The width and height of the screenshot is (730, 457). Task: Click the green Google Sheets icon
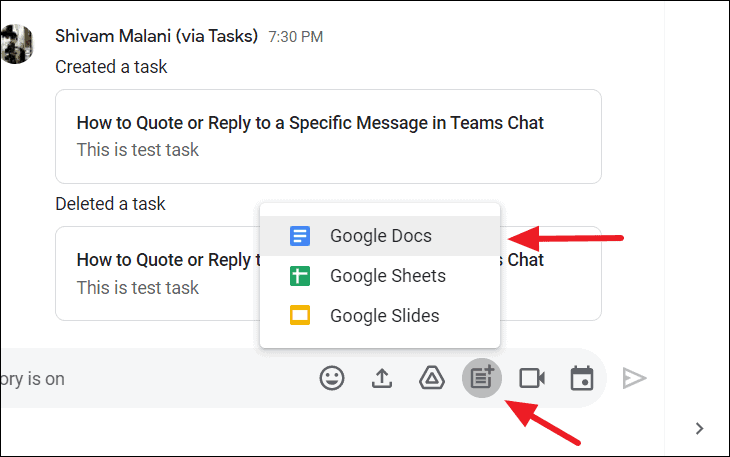pos(300,276)
